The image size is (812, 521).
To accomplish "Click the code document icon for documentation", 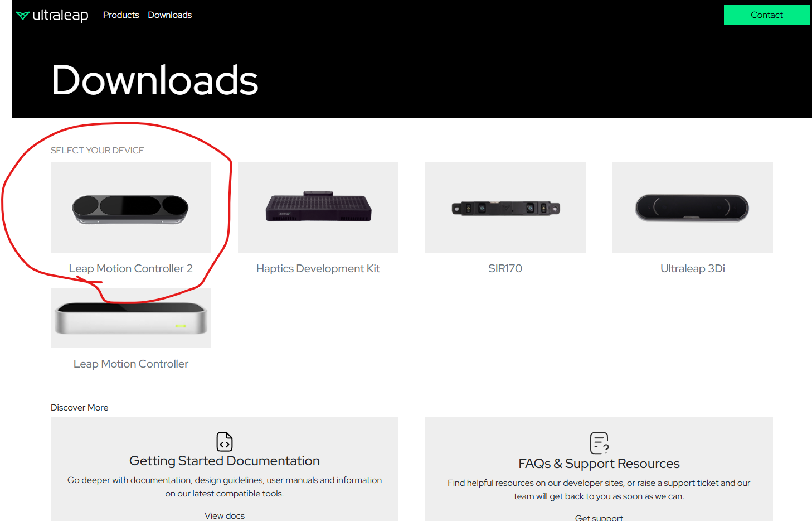I will click(225, 442).
